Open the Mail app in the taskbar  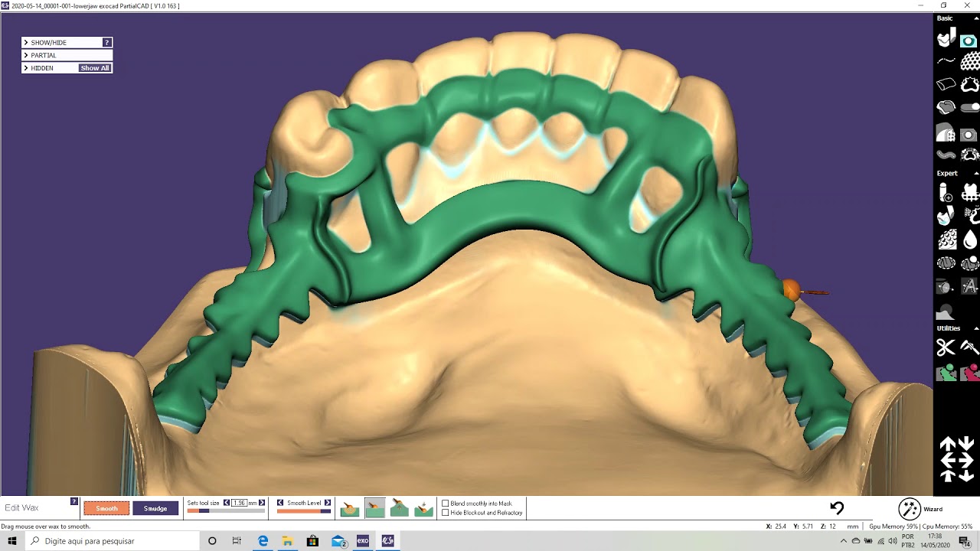tap(338, 541)
